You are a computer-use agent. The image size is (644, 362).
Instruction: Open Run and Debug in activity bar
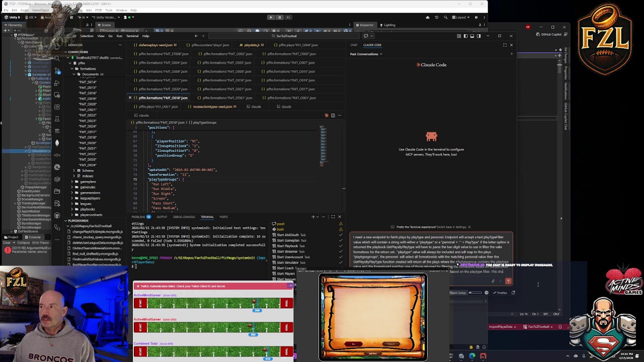coord(57,83)
